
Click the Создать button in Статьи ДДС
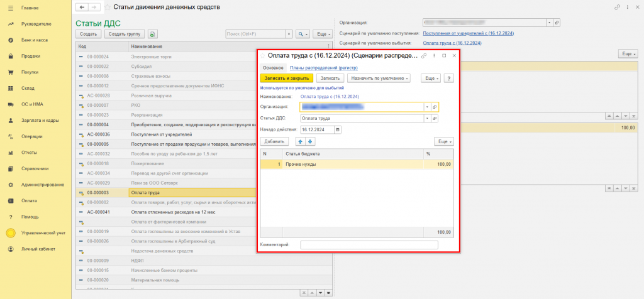(x=88, y=34)
